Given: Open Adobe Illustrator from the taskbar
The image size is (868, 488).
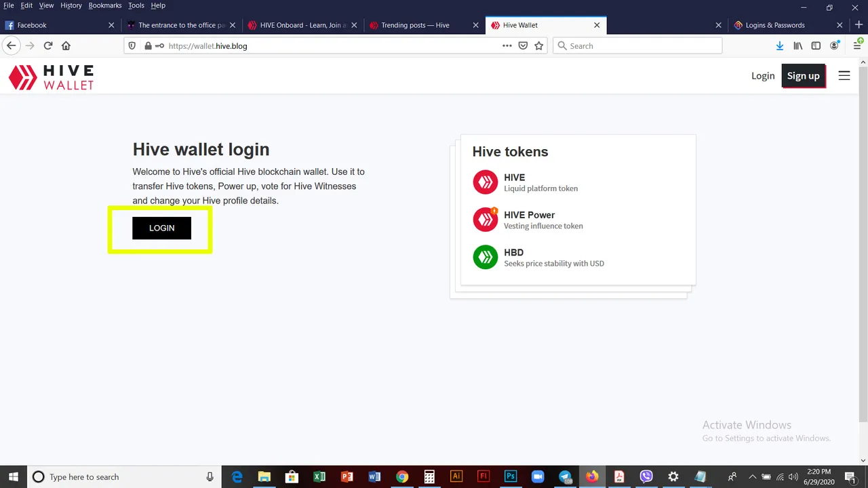Looking at the screenshot, I should 456,477.
